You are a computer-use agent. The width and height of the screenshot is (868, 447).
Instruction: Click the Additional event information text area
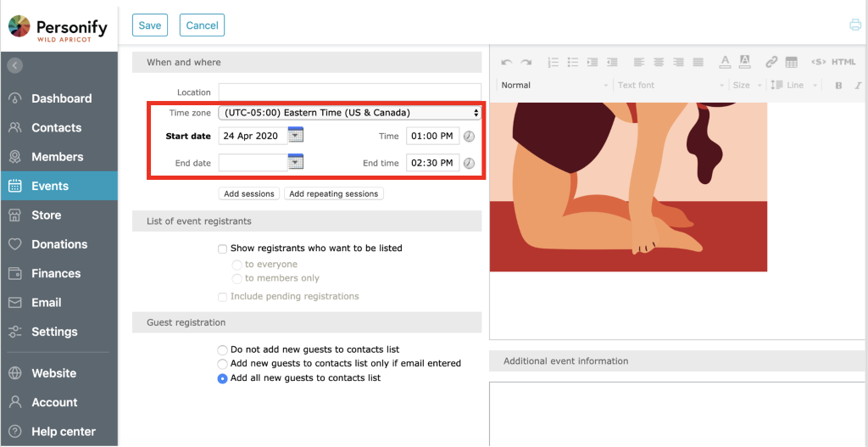[x=678, y=414]
